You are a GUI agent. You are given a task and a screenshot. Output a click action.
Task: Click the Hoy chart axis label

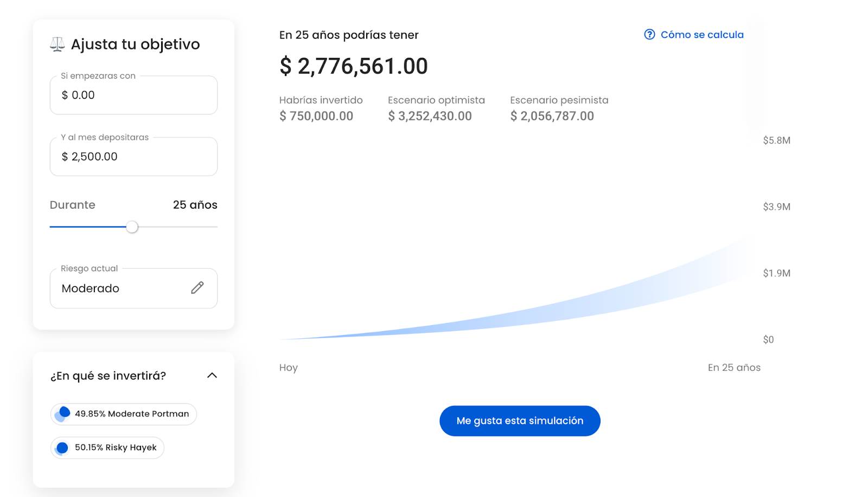[x=289, y=367]
